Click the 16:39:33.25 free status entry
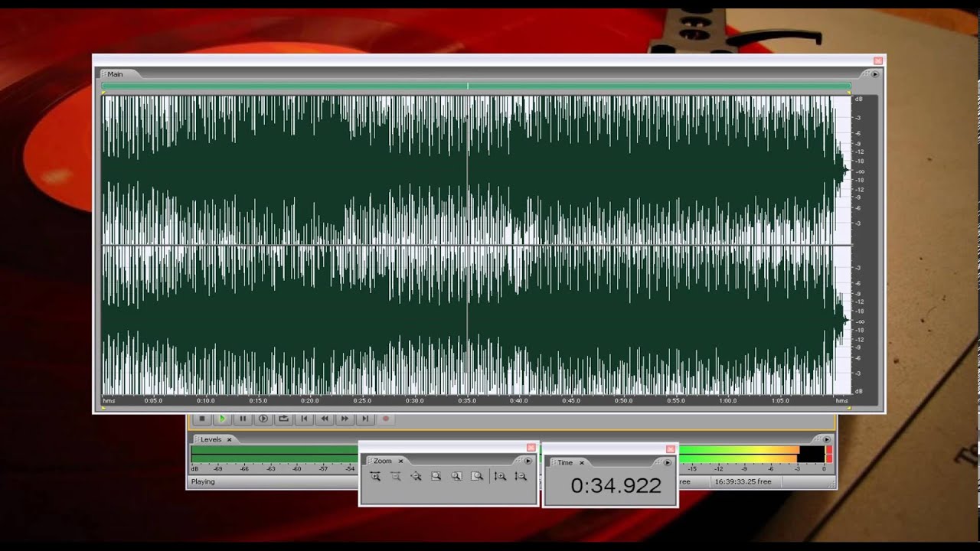The height and width of the screenshot is (551, 980). coord(743,482)
